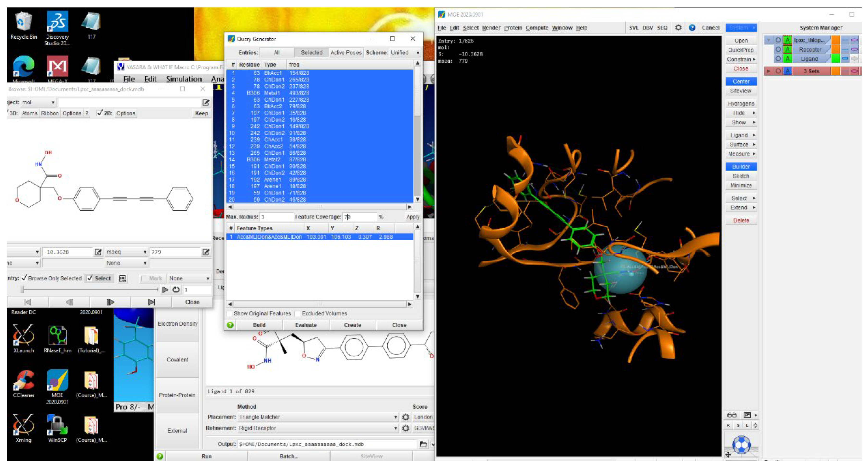Viewport: 868px width, 467px height.
Task: Enable Show Original Features checkbox
Action: 230,314
